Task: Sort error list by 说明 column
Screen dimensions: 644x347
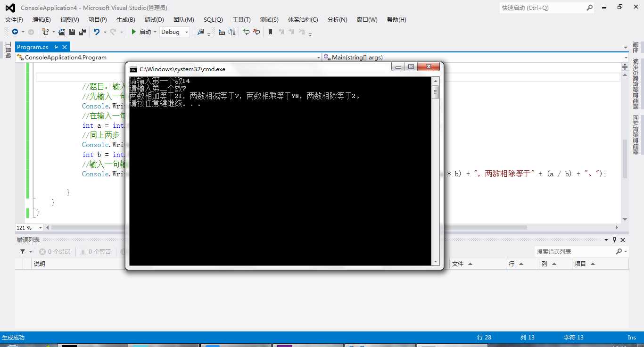Action: 39,264
